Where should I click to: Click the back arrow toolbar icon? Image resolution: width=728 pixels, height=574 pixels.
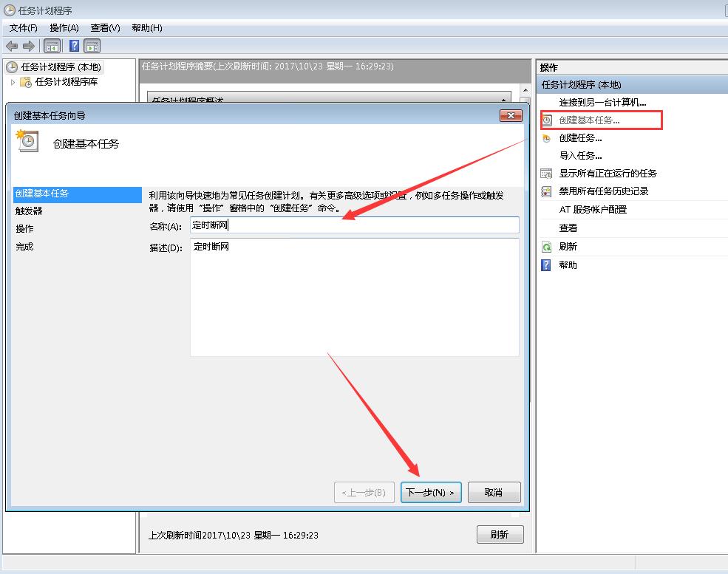point(12,46)
